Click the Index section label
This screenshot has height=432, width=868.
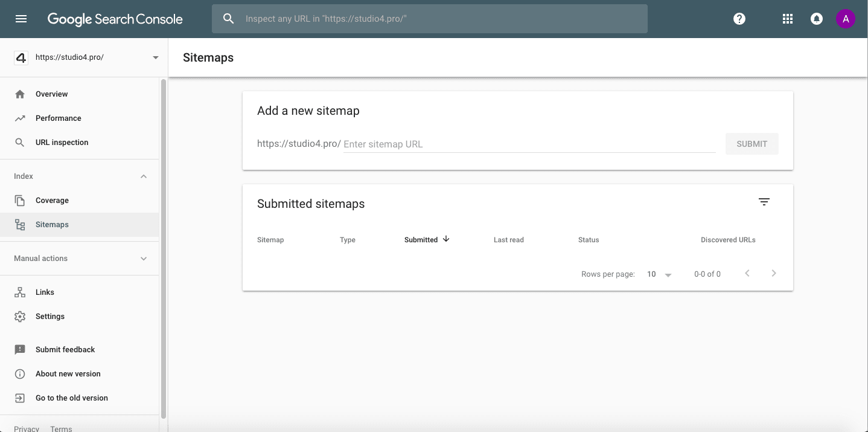coord(24,176)
